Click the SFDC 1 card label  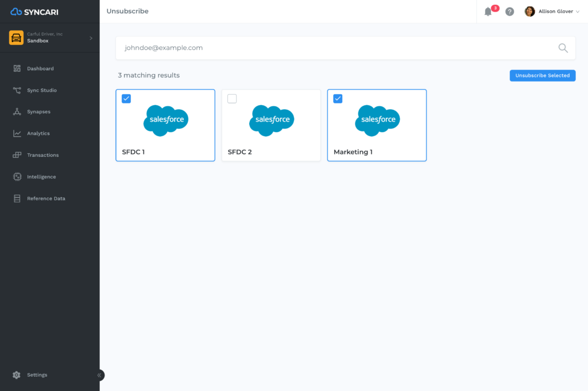[133, 152]
